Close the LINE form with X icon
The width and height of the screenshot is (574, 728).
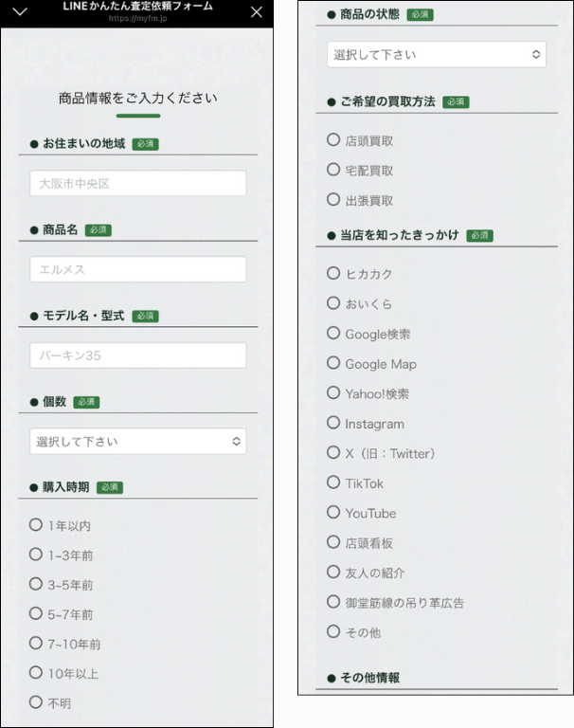(x=256, y=12)
